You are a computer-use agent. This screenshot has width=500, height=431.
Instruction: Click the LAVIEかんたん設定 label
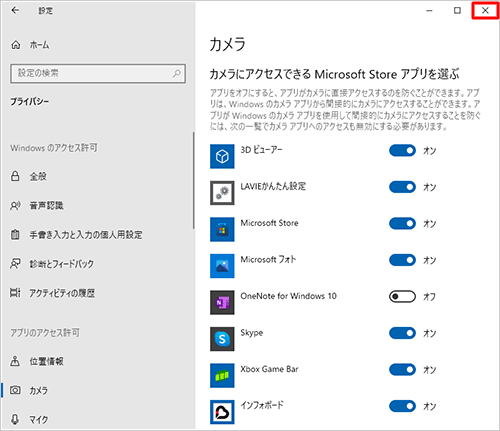coord(273,186)
